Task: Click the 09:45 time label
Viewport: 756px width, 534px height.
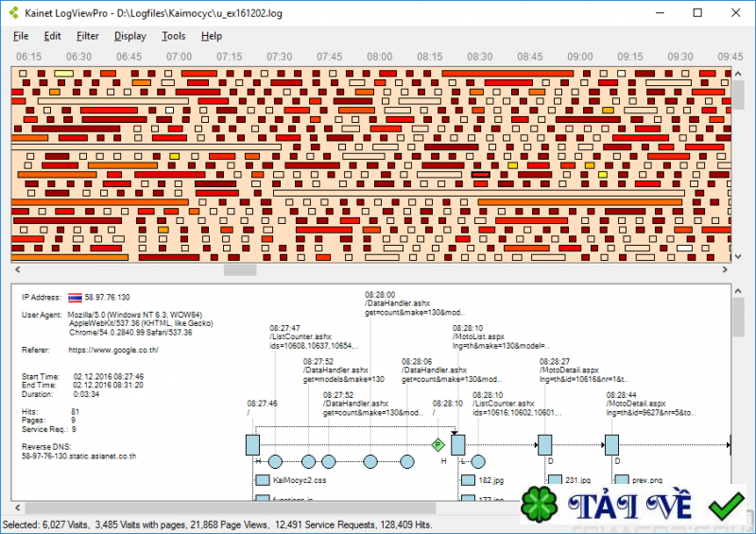Action: coord(730,57)
